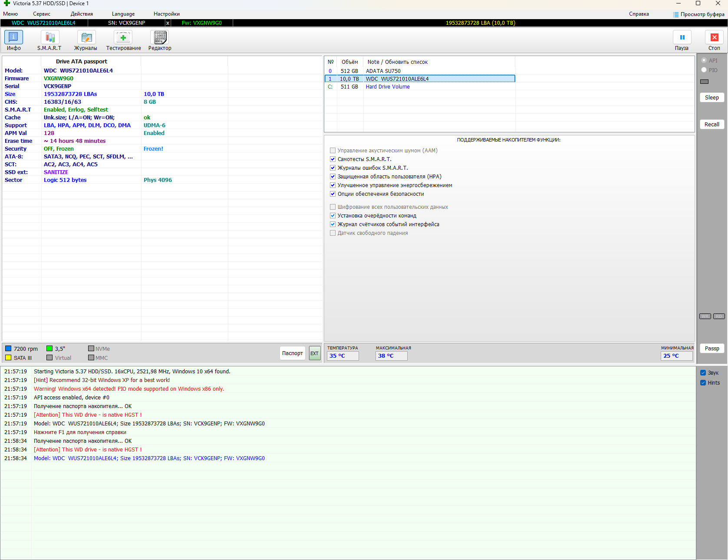Open the Действия menu
The width and height of the screenshot is (728, 560).
(82, 14)
